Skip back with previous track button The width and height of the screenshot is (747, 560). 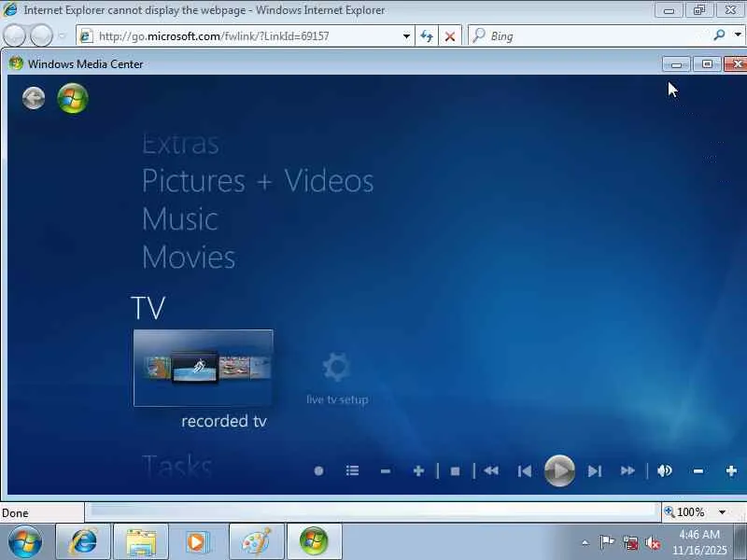pos(525,471)
